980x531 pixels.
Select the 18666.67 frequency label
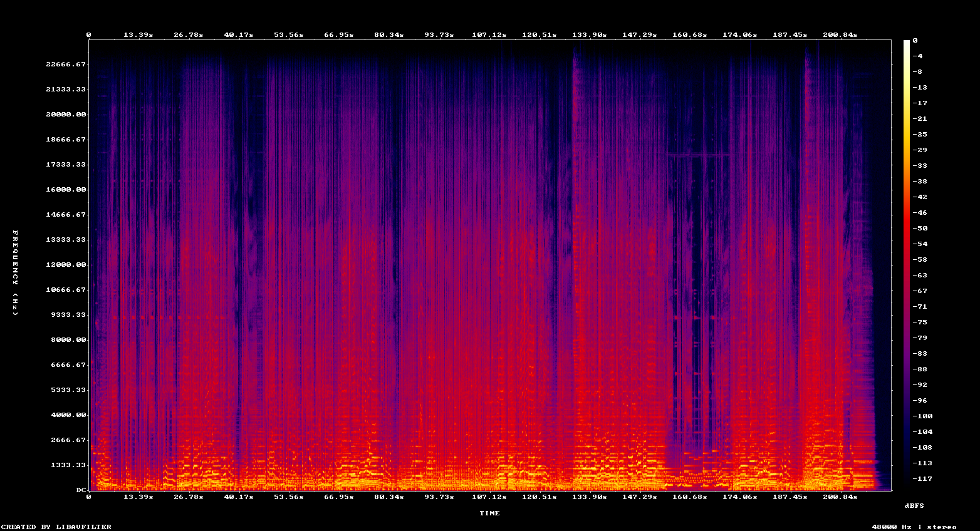66,140
